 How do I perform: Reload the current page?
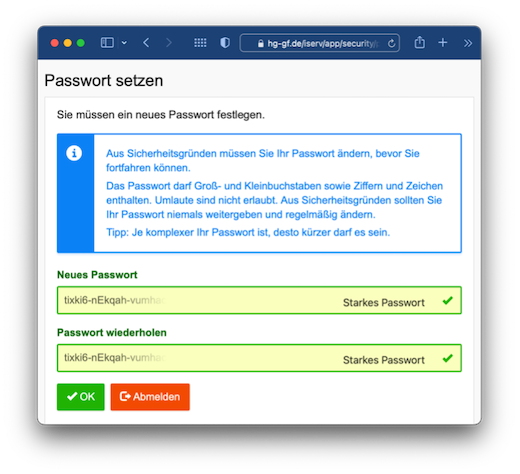pyautogui.click(x=391, y=43)
